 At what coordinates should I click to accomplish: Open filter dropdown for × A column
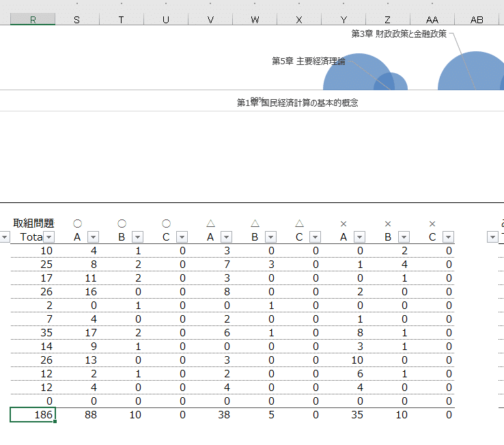coord(359,237)
